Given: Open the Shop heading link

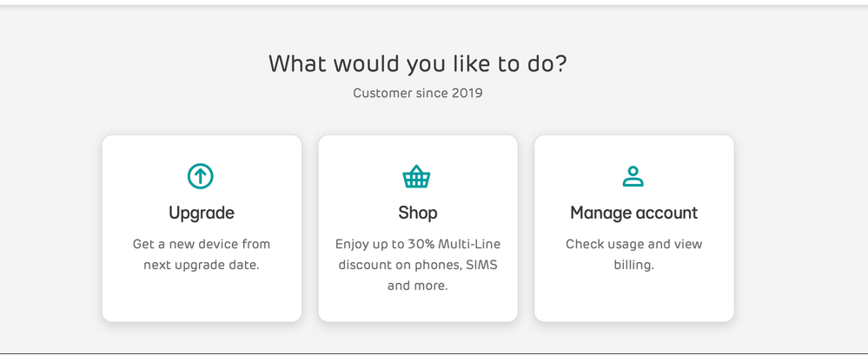Looking at the screenshot, I should tap(418, 213).
